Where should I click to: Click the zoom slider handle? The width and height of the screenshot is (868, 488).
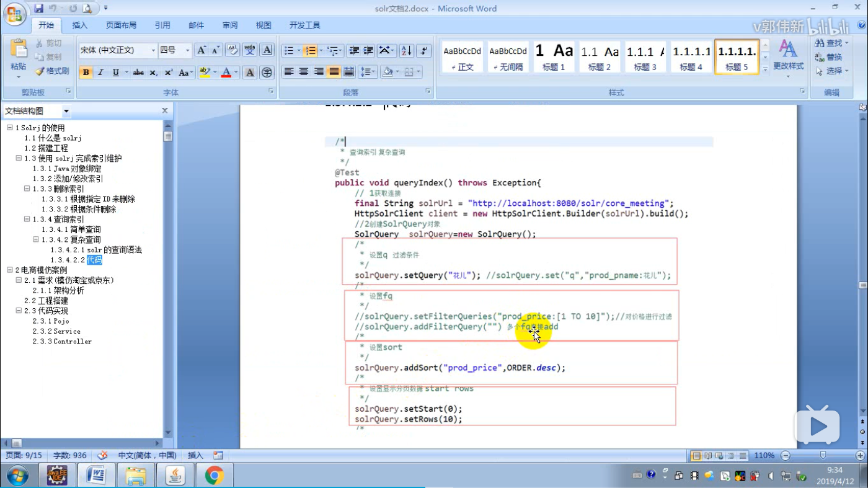(823, 456)
